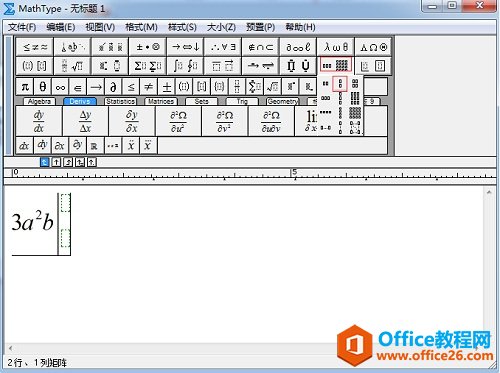This screenshot has height=373, width=500.
Task: Choose the 2x2 matrix template
Action: (355, 84)
